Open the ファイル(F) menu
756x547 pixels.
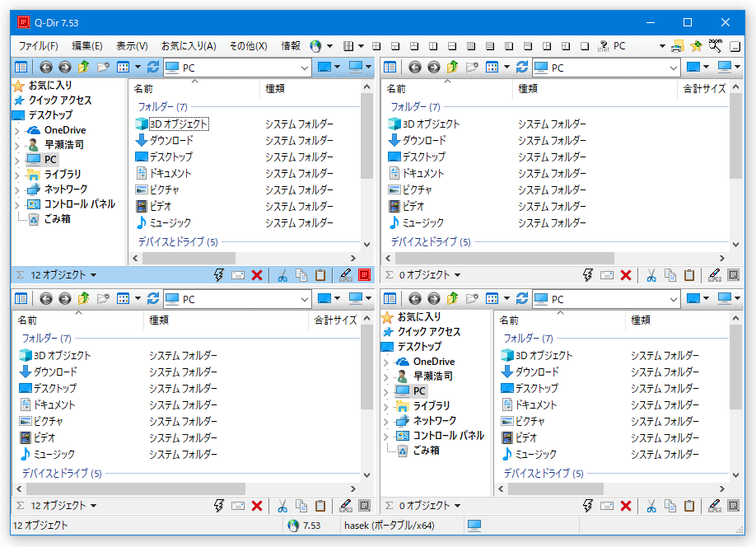coord(39,46)
